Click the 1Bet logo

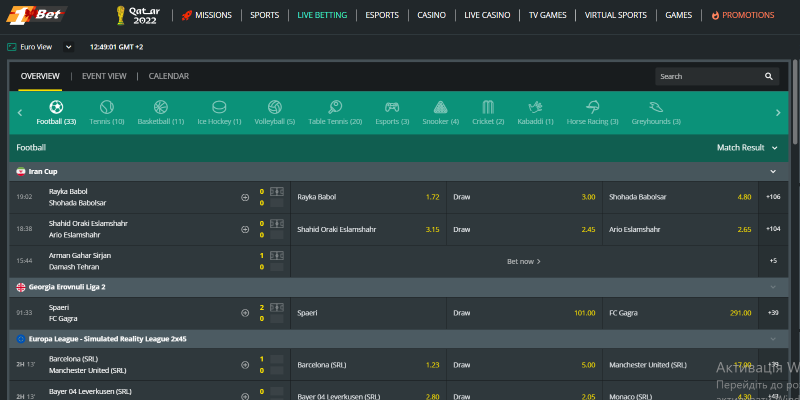click(x=36, y=15)
